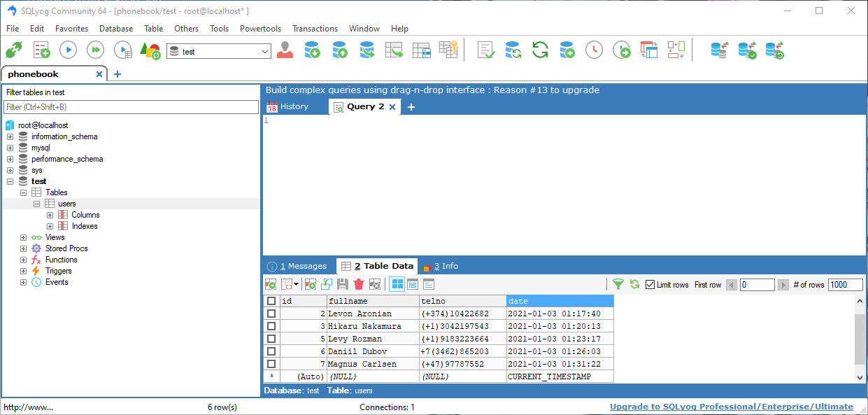Switch to the Info tab
Viewport: 868px width, 415px height.
tap(441, 266)
